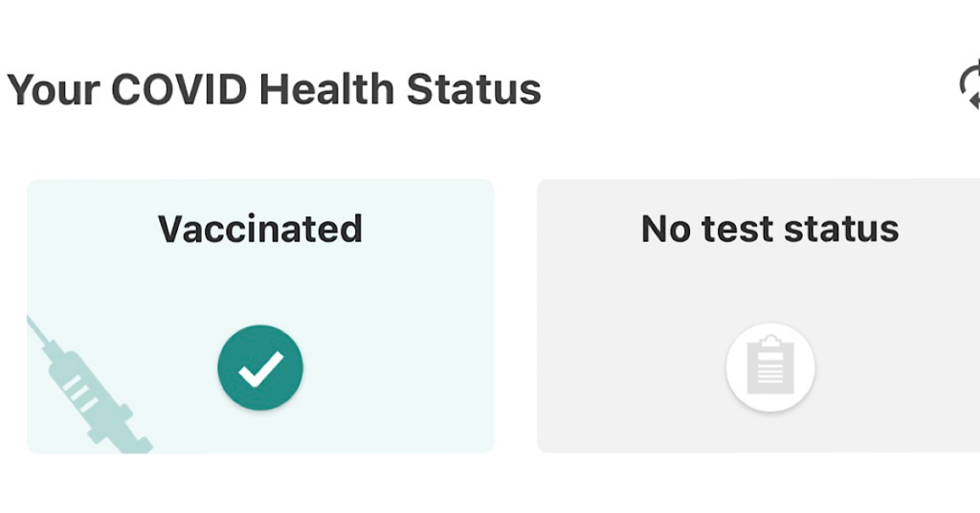Open the Vaccinated status card
The width and height of the screenshot is (980, 513).
click(260, 316)
